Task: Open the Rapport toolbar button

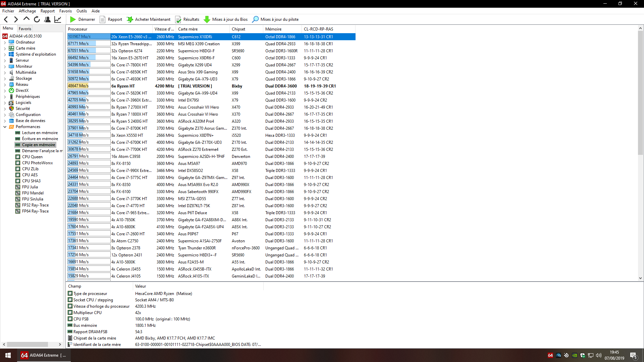Action: pyautogui.click(x=111, y=19)
